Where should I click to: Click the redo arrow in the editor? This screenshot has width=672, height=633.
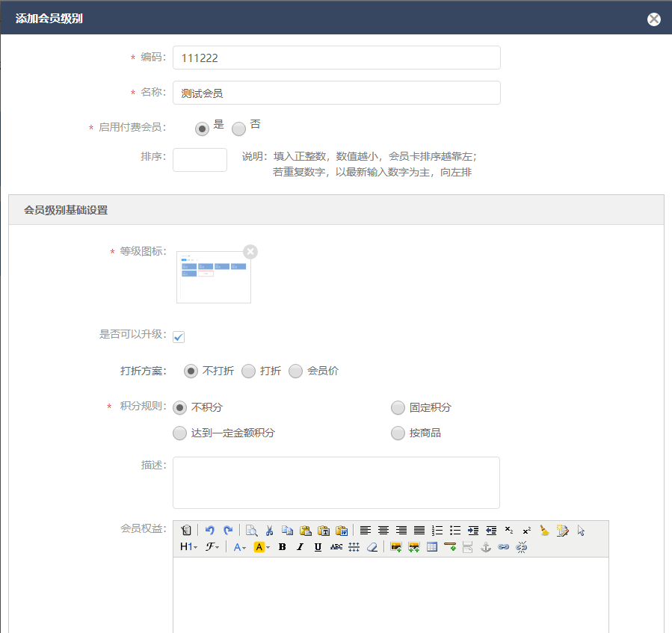228,531
